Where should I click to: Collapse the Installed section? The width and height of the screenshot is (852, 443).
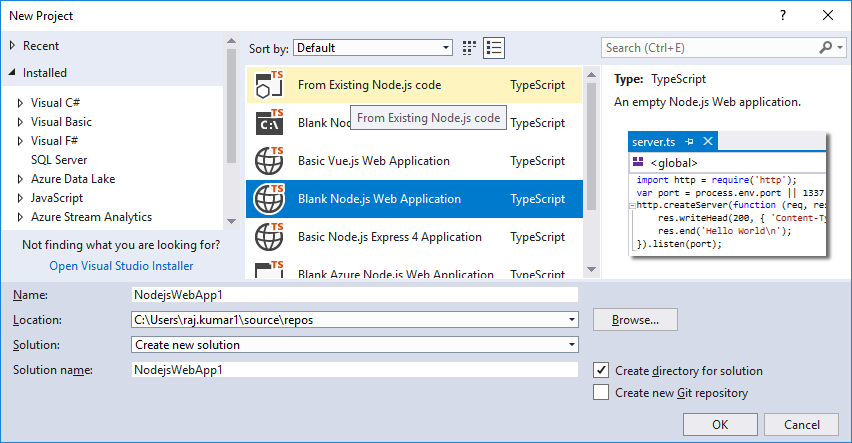pos(12,72)
